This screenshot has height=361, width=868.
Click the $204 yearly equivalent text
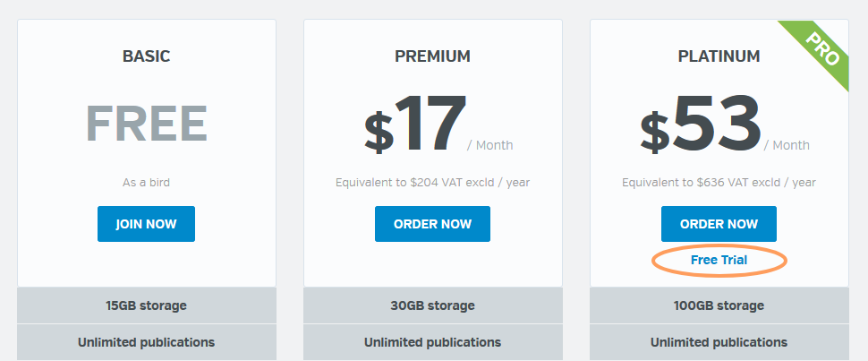pyautogui.click(x=432, y=183)
